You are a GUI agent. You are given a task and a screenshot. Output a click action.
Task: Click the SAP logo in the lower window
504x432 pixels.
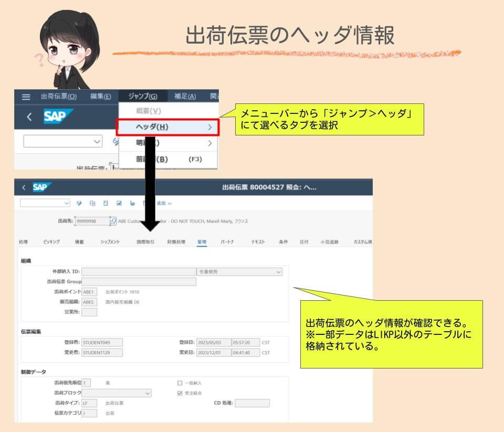point(41,187)
